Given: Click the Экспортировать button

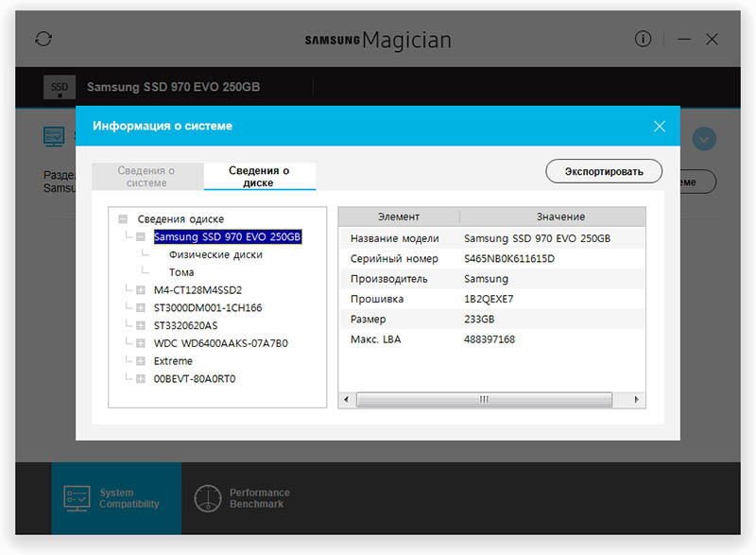Looking at the screenshot, I should [604, 171].
